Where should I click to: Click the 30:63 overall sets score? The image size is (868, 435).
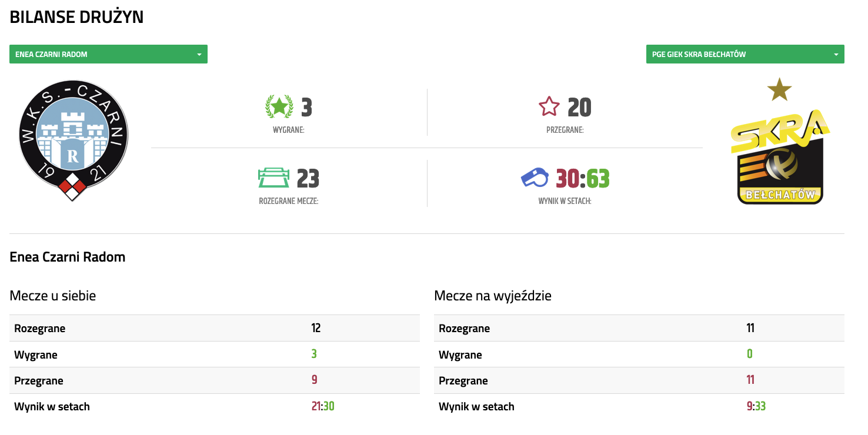(x=582, y=178)
